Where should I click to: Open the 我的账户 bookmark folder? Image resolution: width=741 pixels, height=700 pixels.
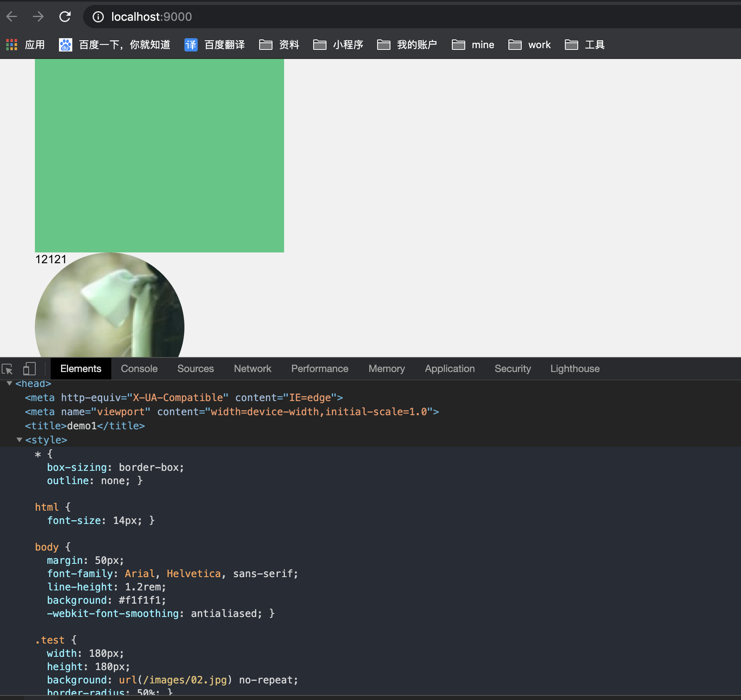(x=407, y=45)
